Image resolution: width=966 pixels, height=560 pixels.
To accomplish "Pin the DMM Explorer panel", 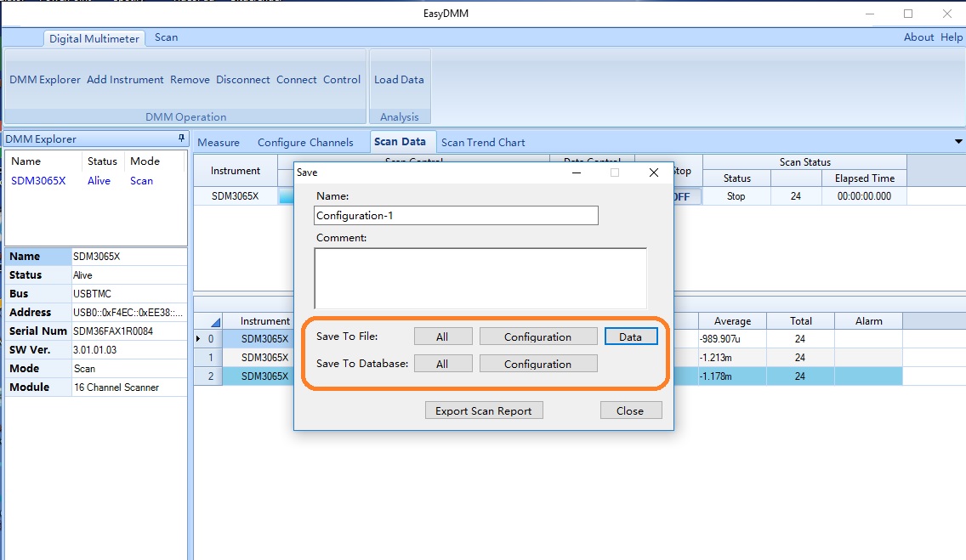I will (180, 139).
